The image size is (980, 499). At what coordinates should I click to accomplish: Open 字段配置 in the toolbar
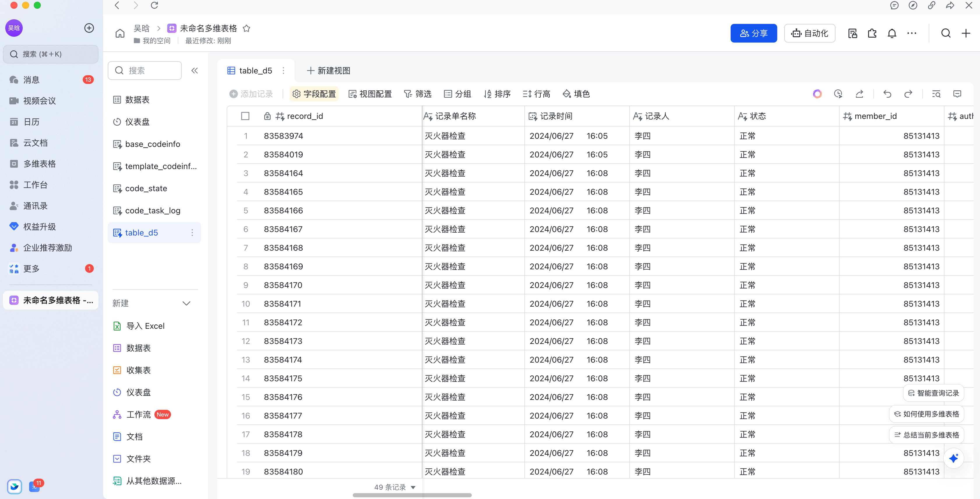click(314, 94)
